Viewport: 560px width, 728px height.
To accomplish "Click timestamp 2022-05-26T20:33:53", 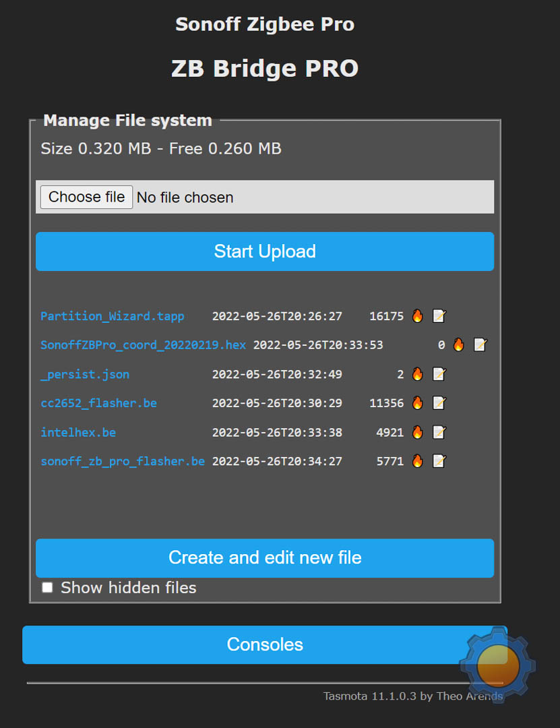I will (x=318, y=345).
